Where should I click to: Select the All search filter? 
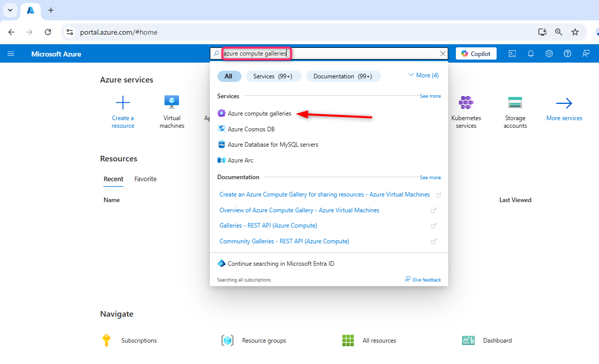click(229, 76)
